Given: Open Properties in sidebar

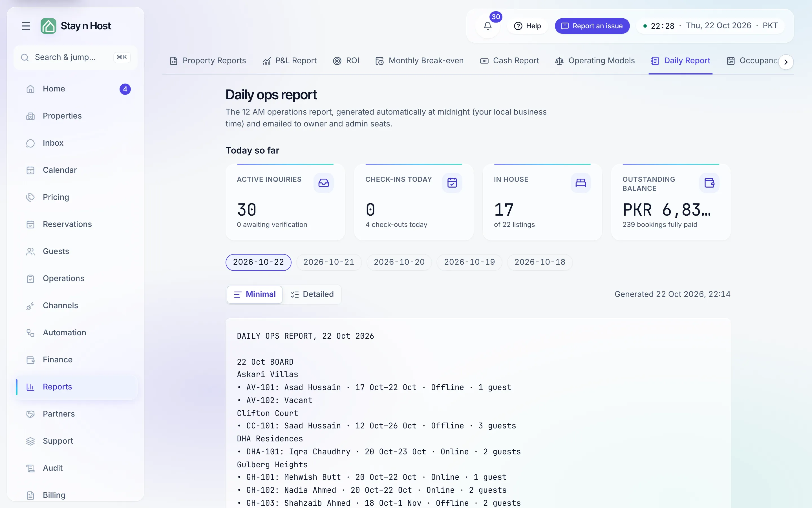Looking at the screenshot, I should [x=76, y=116].
